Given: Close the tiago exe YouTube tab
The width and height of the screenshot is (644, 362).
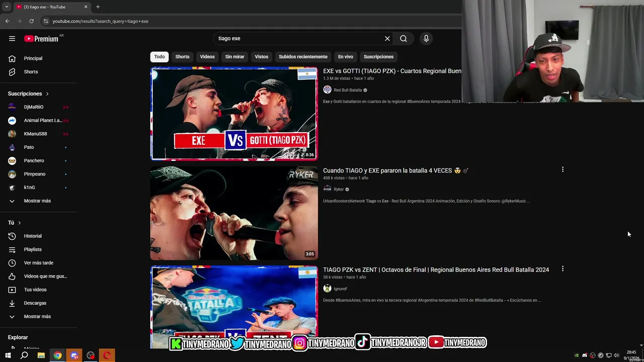Looking at the screenshot, I should (x=86, y=7).
